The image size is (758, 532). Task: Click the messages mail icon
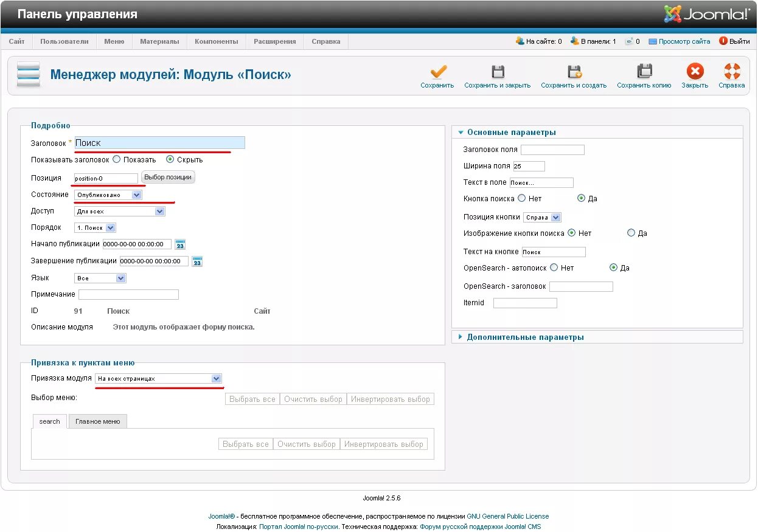(629, 41)
